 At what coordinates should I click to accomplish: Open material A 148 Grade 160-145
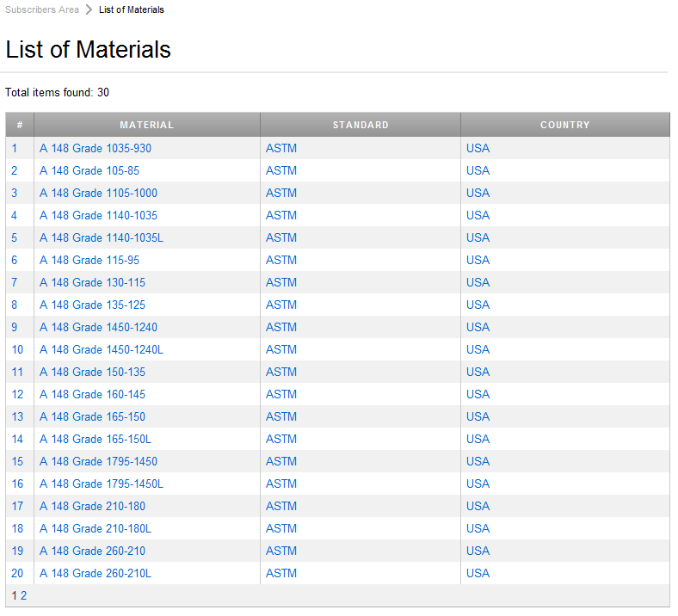click(93, 394)
